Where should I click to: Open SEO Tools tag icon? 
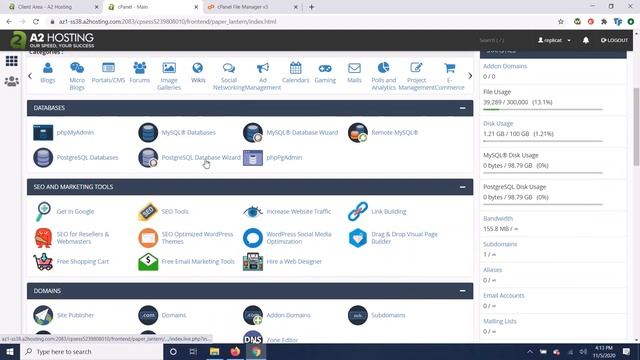[148, 211]
